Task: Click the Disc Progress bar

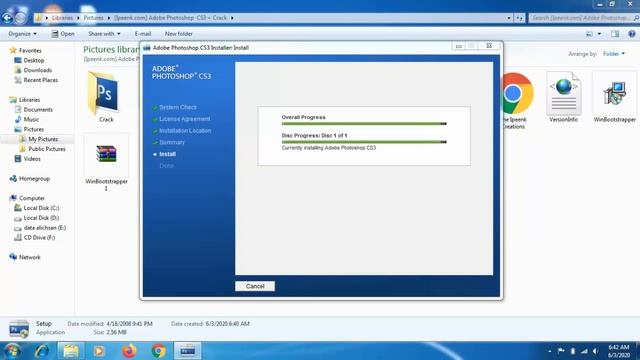Action: [364, 142]
